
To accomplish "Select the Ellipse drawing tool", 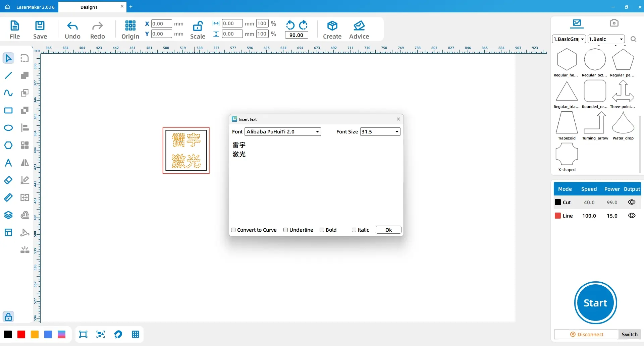I will (8, 128).
